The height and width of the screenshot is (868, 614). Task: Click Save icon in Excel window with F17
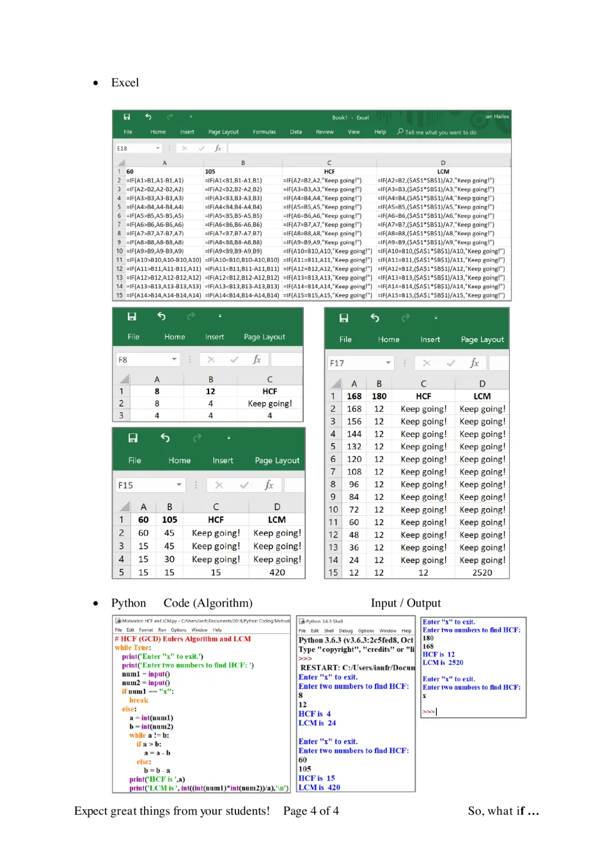(343, 318)
